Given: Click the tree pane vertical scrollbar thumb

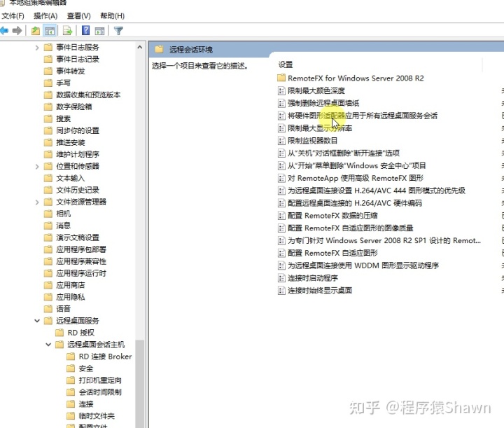Looking at the screenshot, I should [139, 383].
